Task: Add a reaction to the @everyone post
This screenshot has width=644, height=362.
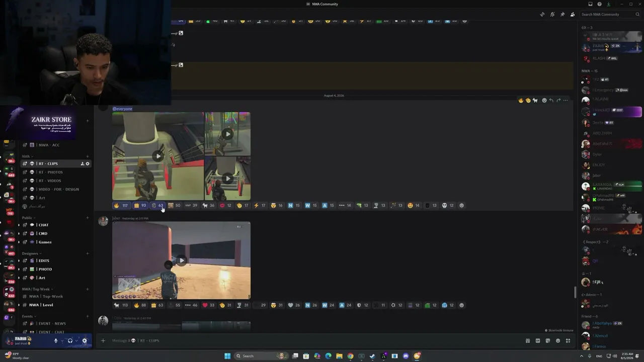Action: (x=462, y=205)
